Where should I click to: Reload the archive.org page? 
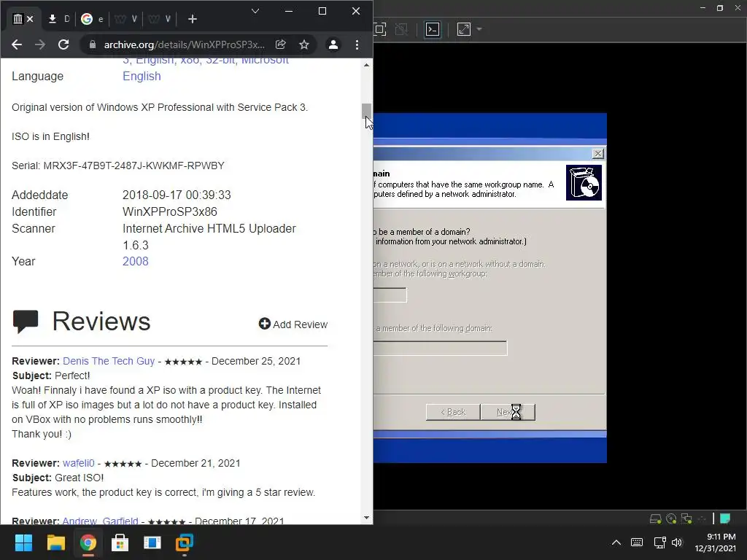63,44
